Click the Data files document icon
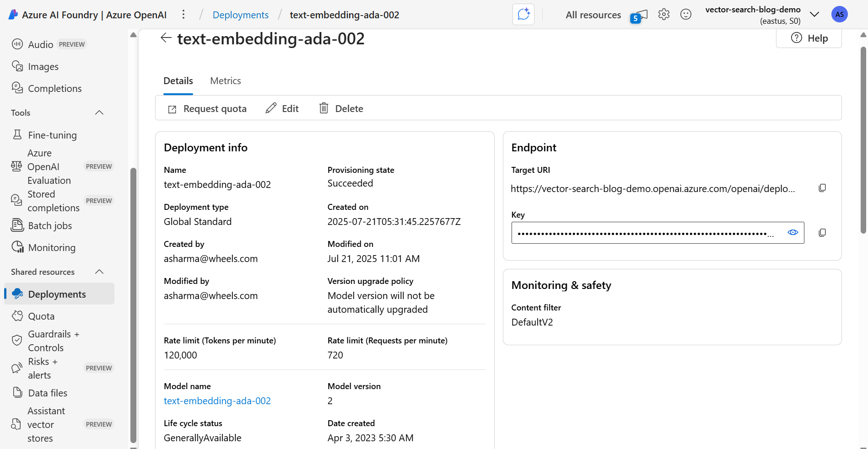Screen dimensions: 868x449 click(x=17, y=392)
